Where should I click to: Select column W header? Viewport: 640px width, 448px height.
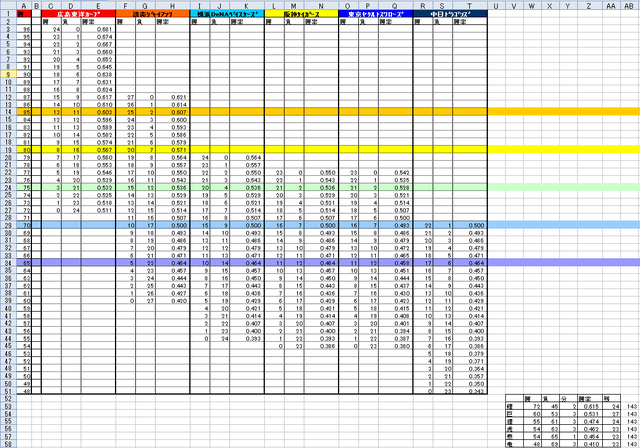531,6
